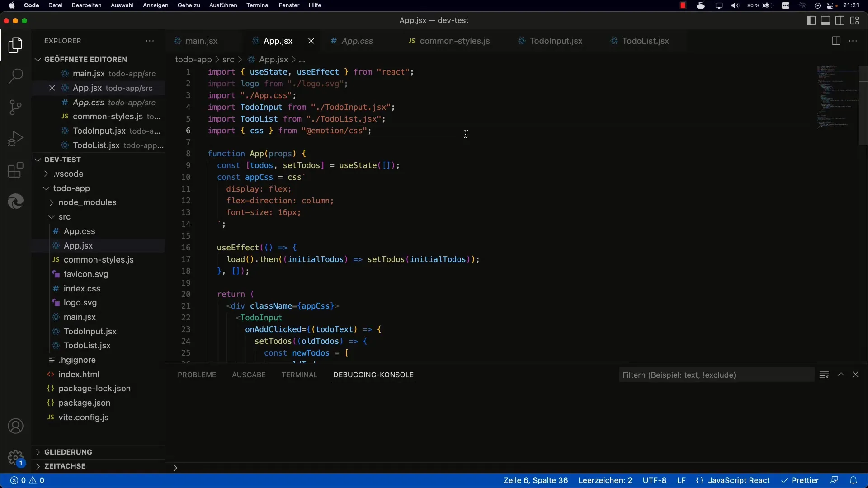Switch to the common-styles.js tab
This screenshot has width=868, height=488.
(x=455, y=41)
